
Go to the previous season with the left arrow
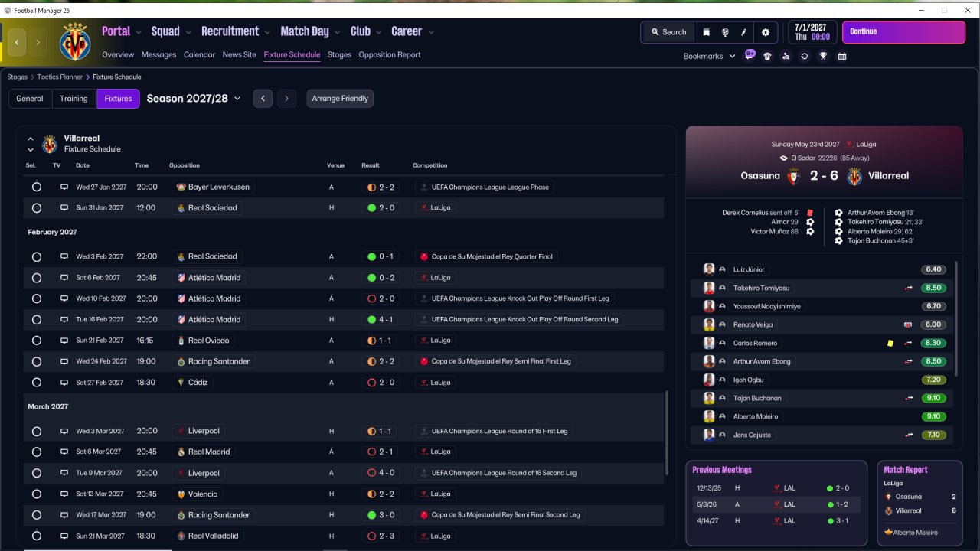[263, 99]
